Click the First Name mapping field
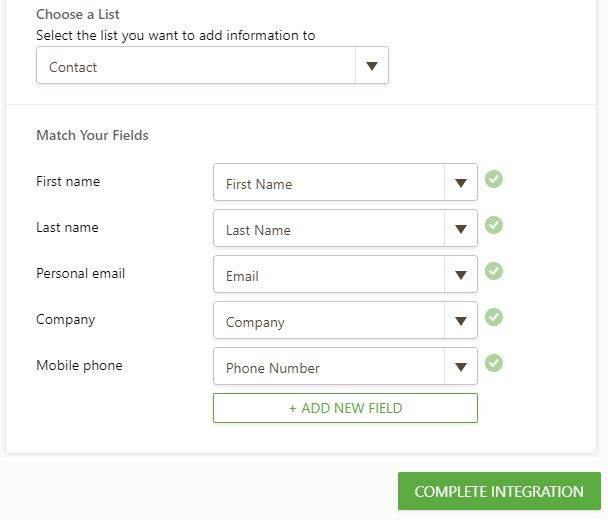The image size is (608, 520). pyautogui.click(x=328, y=184)
